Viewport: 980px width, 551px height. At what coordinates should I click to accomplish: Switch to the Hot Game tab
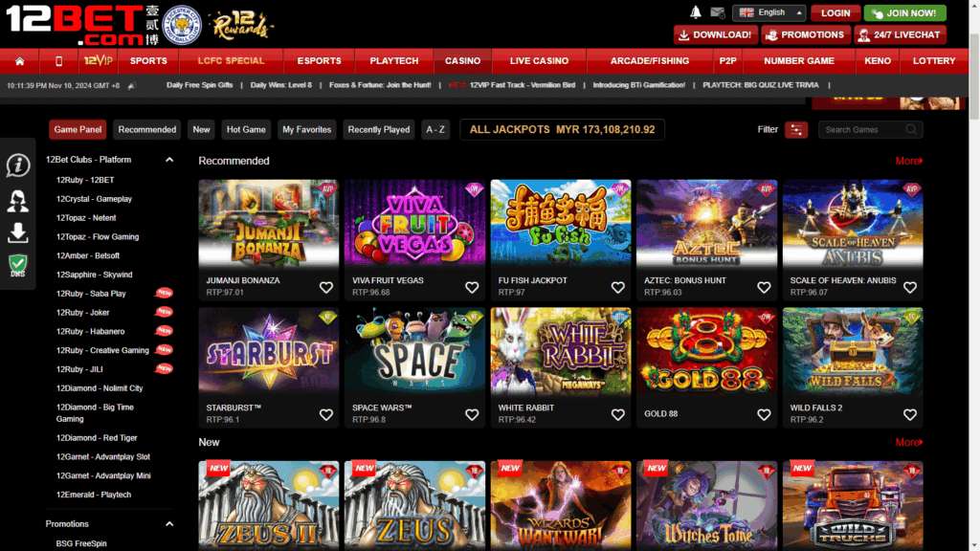tap(246, 130)
